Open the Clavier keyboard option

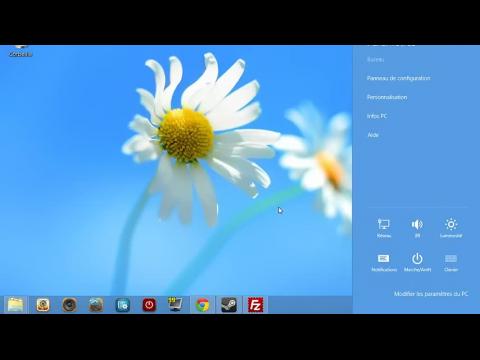451,262
